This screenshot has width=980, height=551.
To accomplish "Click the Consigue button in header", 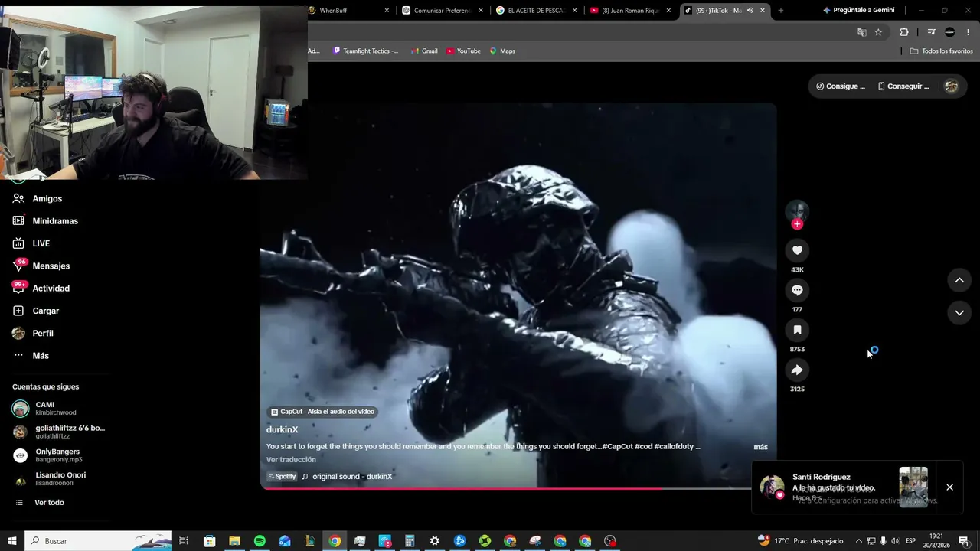I will tap(841, 86).
